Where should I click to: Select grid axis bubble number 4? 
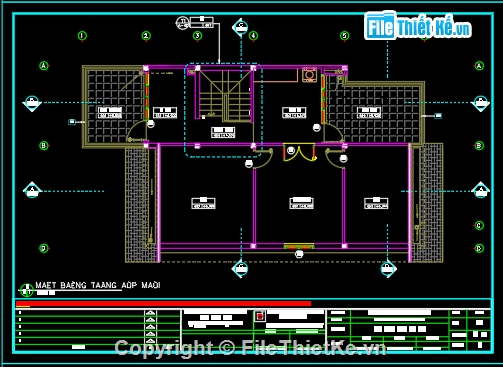click(253, 36)
